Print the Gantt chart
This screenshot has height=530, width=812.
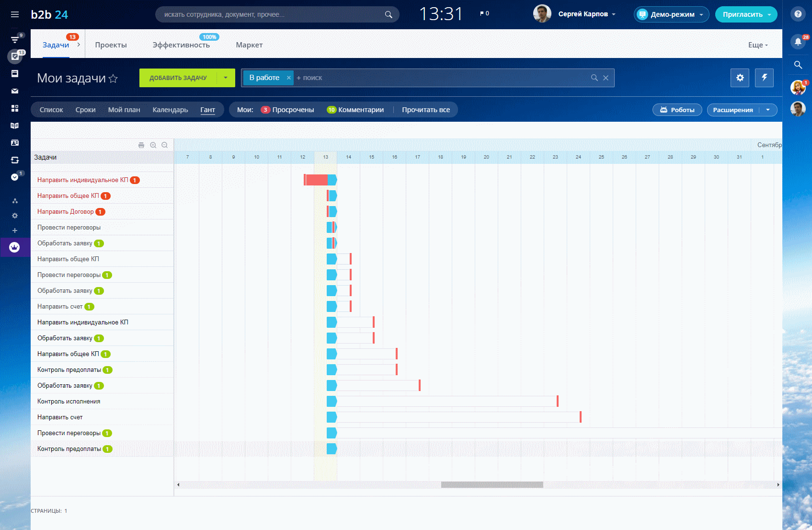pyautogui.click(x=141, y=145)
